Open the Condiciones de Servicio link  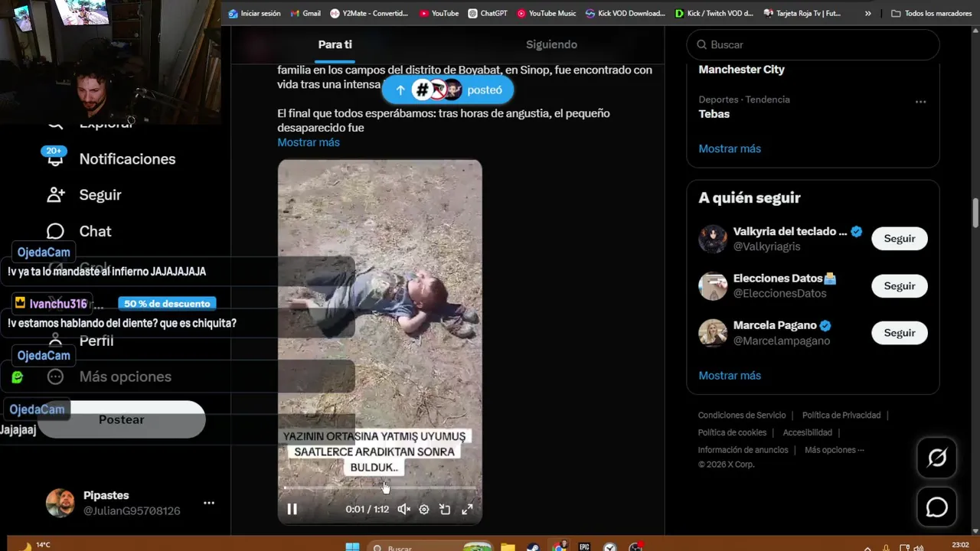tap(742, 415)
